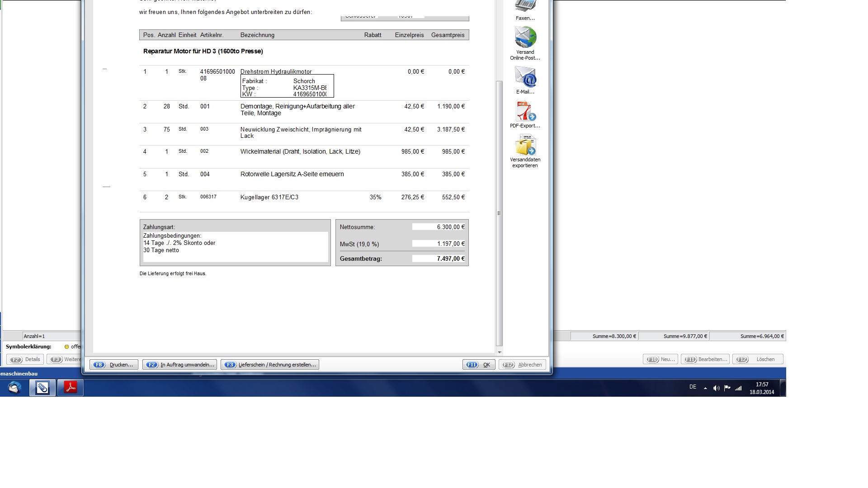Click the heading Reparatur Motor für HD 3
The height and width of the screenshot is (488, 868).
click(x=203, y=52)
